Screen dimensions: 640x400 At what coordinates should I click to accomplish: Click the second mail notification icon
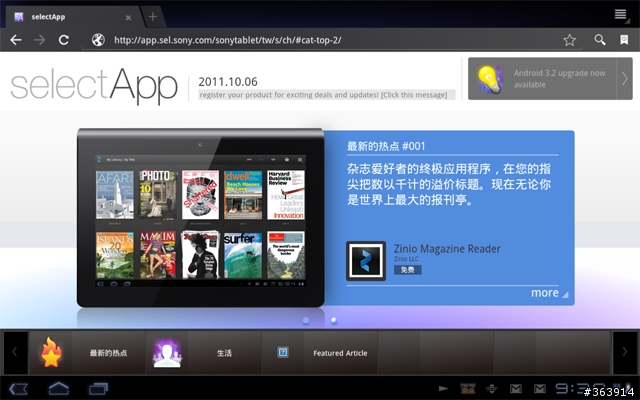pos(540,389)
